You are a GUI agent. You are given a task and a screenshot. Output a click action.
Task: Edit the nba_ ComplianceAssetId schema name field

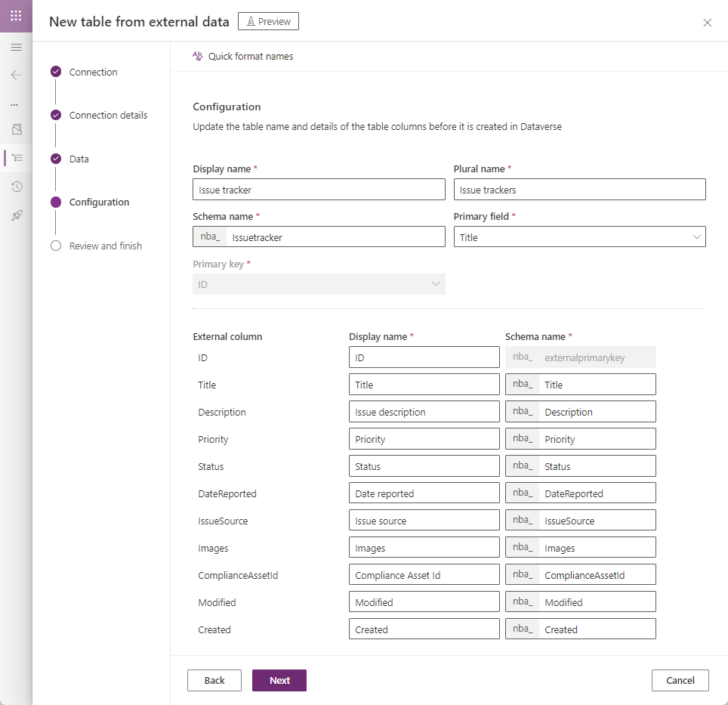(x=580, y=575)
